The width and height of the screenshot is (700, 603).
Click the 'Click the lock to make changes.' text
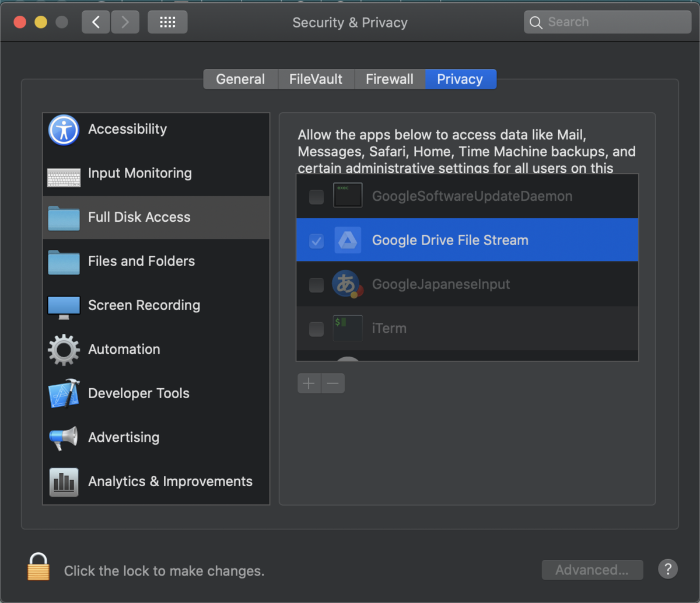(x=164, y=571)
